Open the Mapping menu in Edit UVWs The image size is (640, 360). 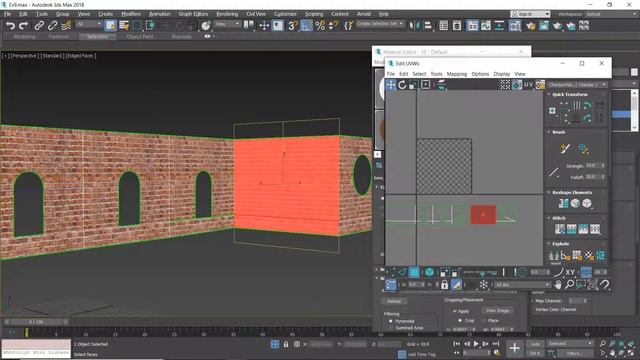pos(457,74)
